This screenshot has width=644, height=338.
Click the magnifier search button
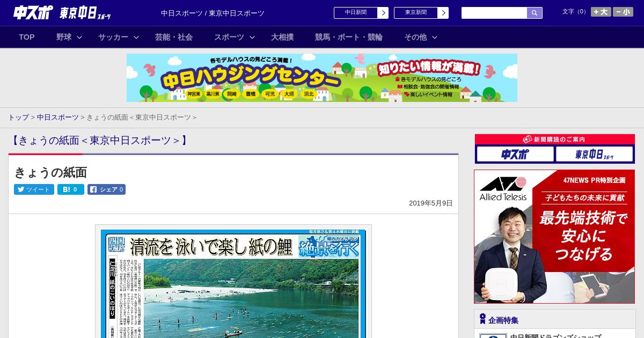tap(535, 13)
